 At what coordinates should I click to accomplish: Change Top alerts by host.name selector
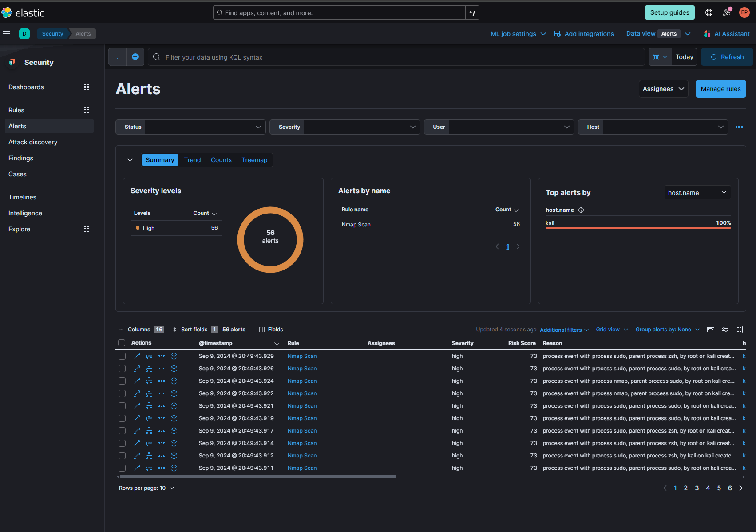pos(697,193)
